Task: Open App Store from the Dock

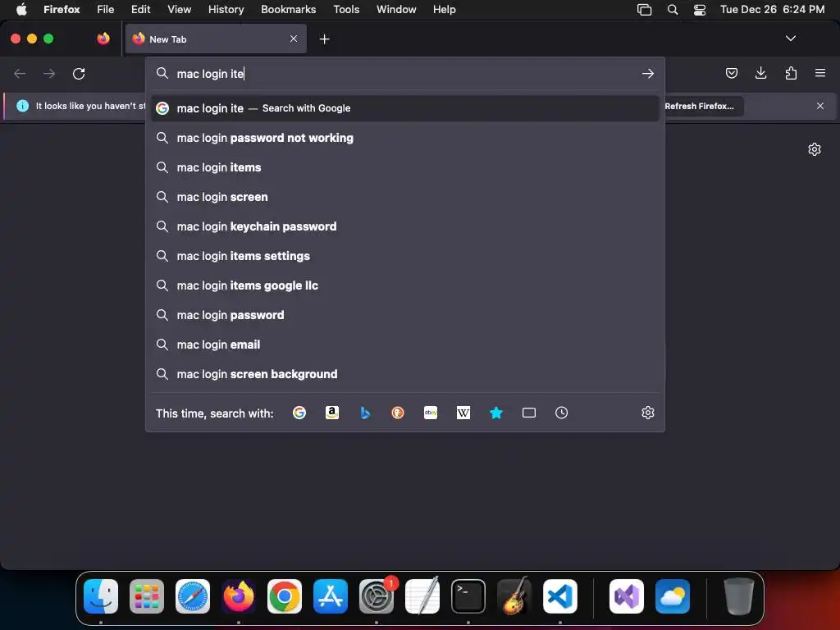Action: (331, 596)
